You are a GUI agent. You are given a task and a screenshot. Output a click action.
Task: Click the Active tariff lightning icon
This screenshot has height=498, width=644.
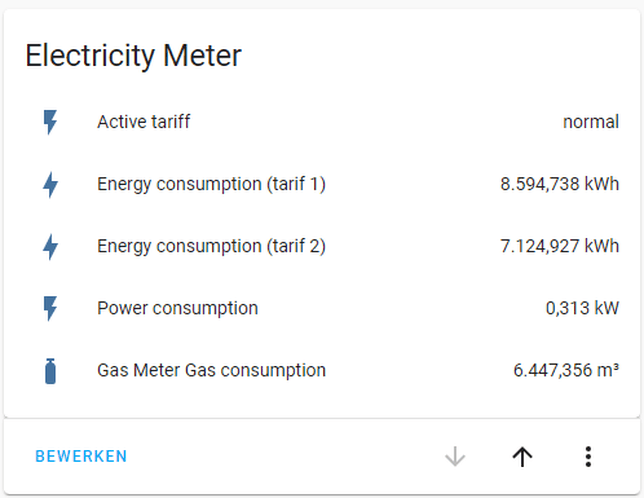click(50, 122)
